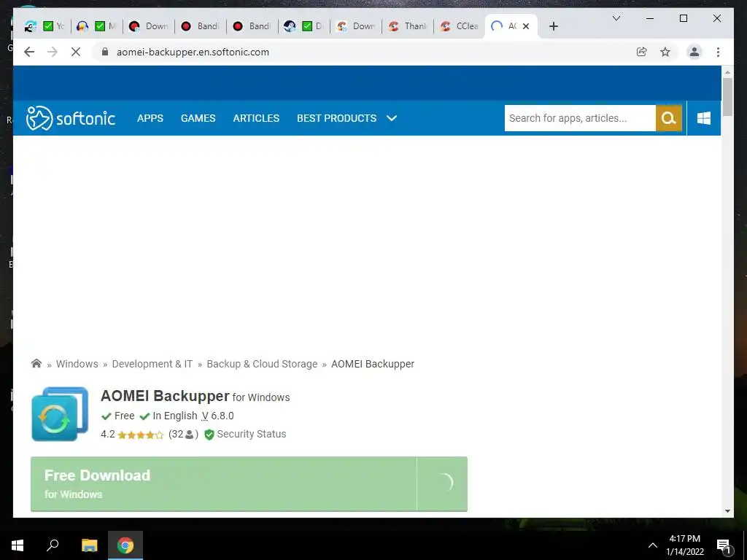
Task: Click the star rating icons
Action: (141, 435)
